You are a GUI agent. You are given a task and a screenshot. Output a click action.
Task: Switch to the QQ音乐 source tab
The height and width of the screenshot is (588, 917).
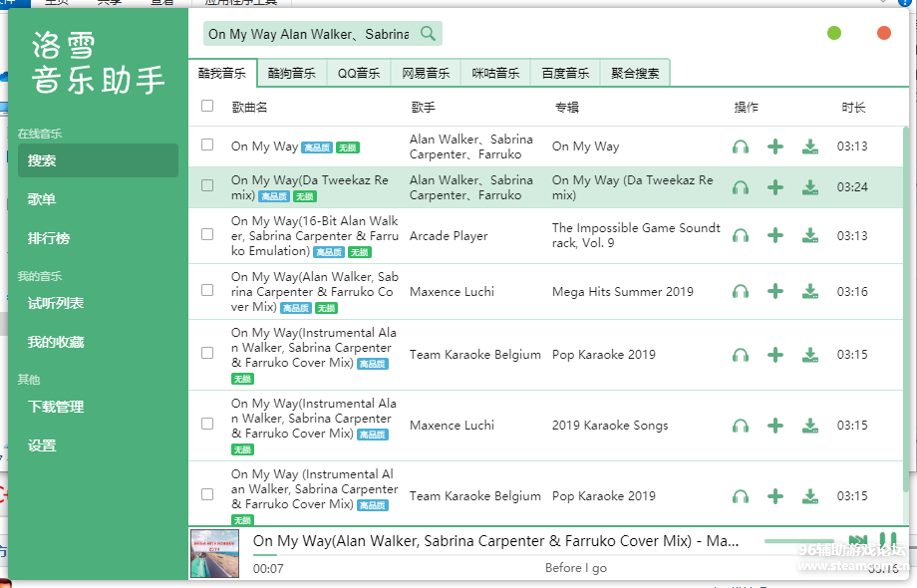click(x=359, y=73)
